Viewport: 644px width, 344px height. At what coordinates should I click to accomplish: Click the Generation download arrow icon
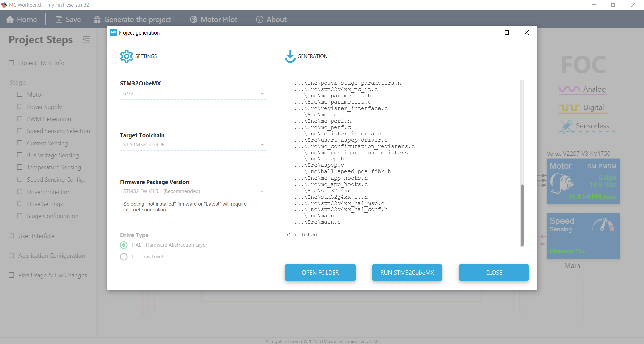coord(290,56)
